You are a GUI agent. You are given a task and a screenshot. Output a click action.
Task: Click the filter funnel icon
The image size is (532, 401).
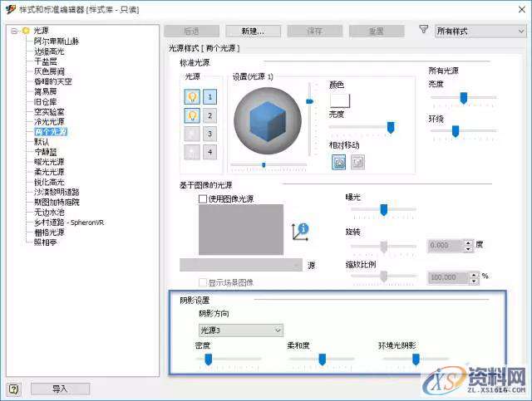pos(423,30)
